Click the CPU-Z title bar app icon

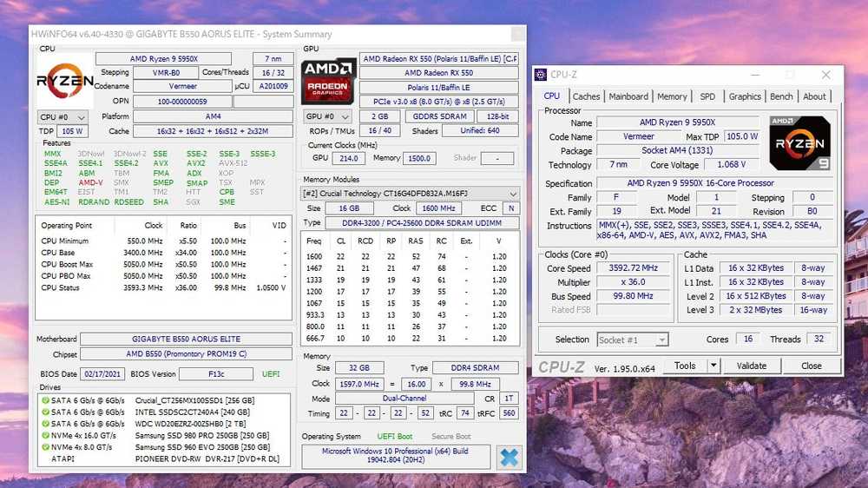coord(541,74)
